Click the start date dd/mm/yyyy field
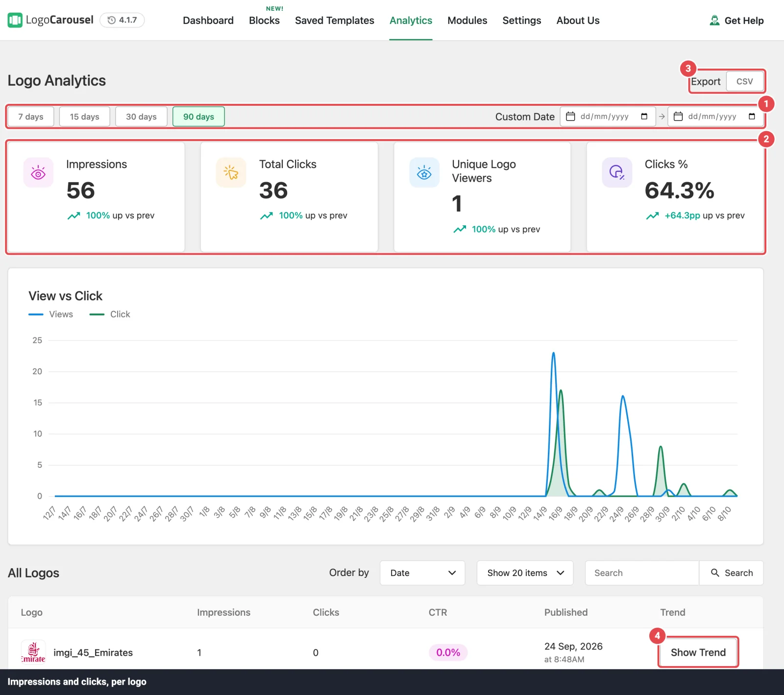This screenshot has width=784, height=695. click(608, 117)
